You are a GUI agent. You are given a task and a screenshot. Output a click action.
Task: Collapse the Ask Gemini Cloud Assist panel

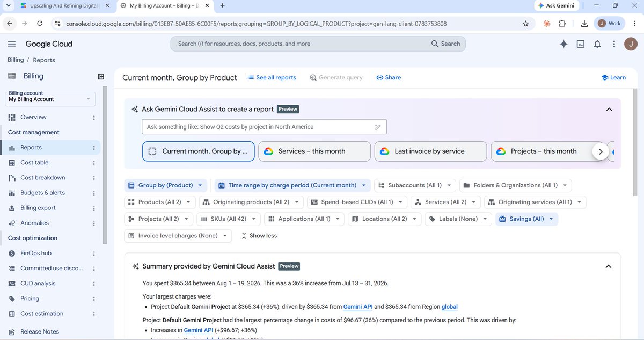coord(609,109)
